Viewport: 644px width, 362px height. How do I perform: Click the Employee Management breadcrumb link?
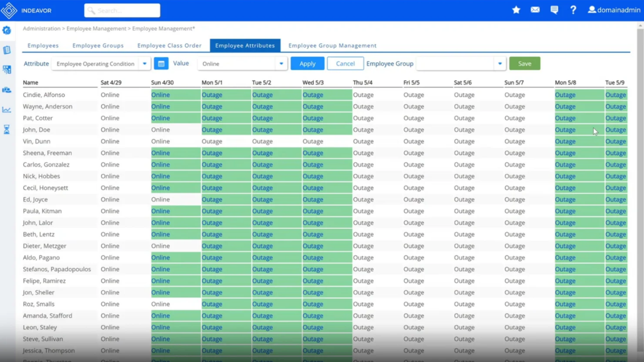pos(96,29)
